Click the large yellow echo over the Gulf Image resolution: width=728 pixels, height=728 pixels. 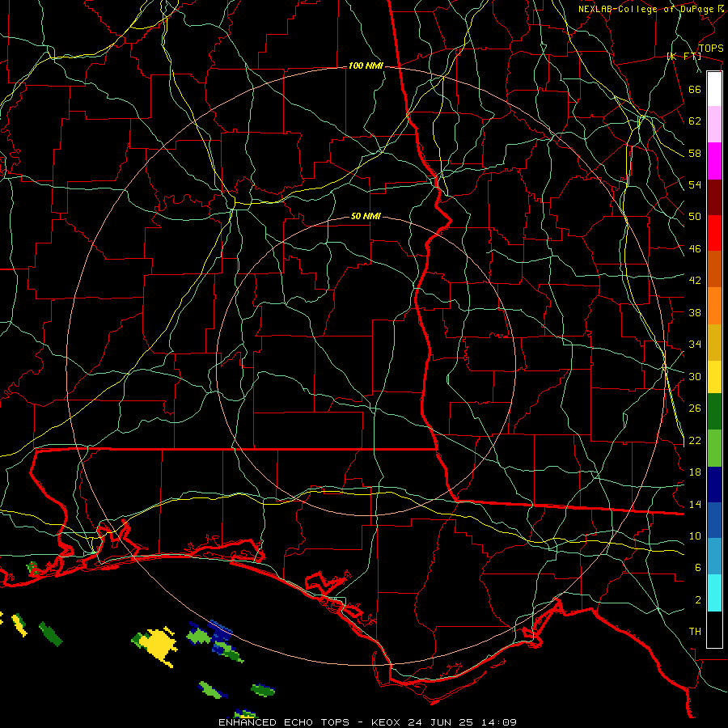click(158, 646)
